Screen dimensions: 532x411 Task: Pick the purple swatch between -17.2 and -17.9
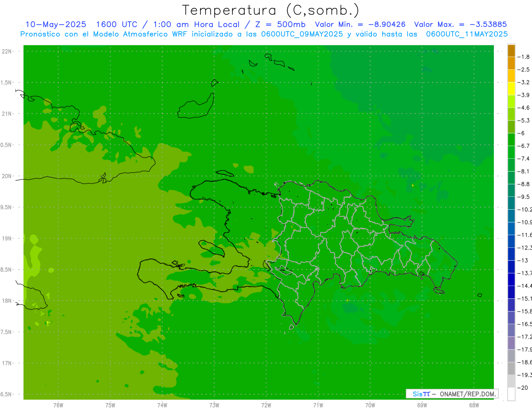pyautogui.click(x=511, y=343)
